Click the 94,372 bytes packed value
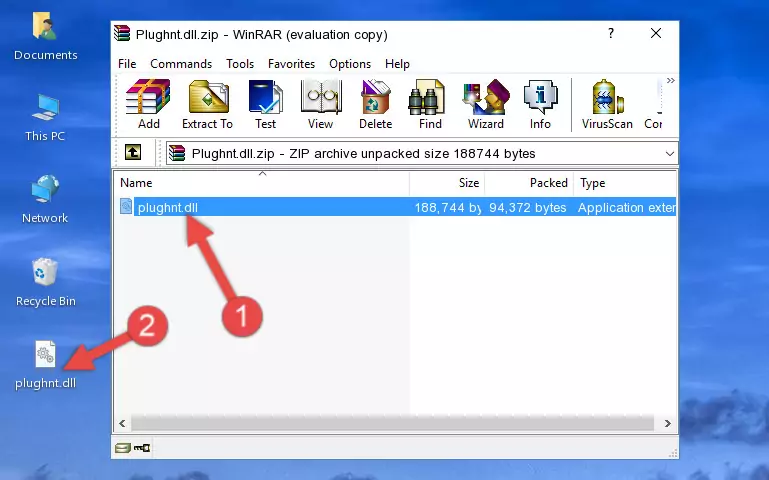Image resolution: width=769 pixels, height=480 pixels. tap(528, 208)
